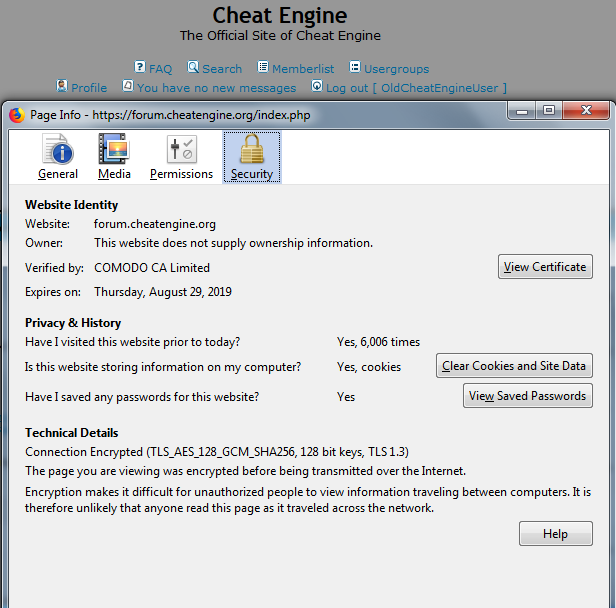616x608 pixels.
Task: Open the Media tab icon
Action: pos(114,148)
